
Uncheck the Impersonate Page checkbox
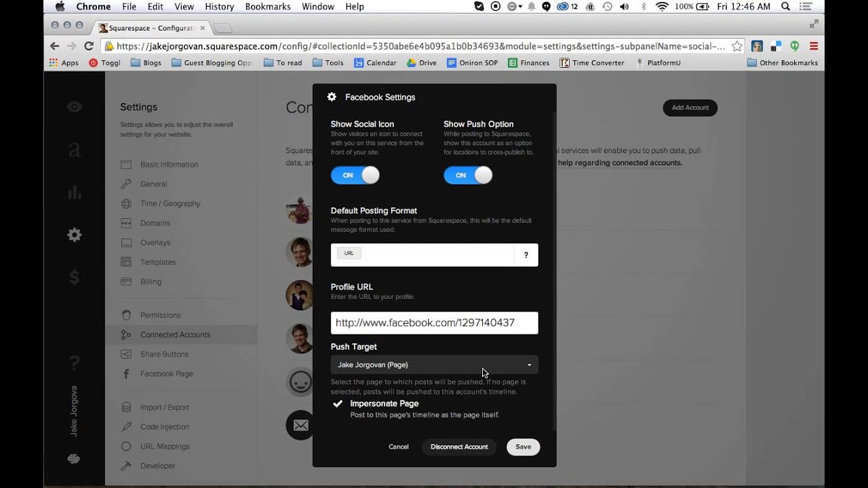click(337, 403)
